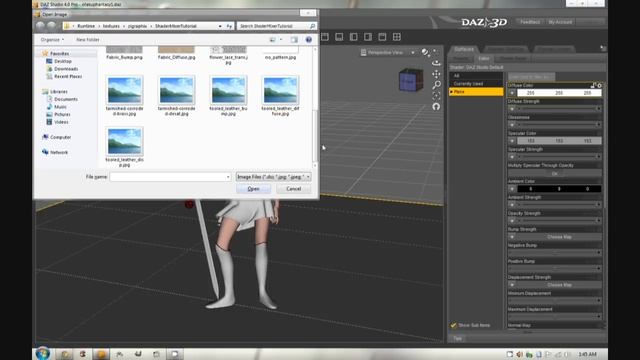Click Open in the dialog
Viewport: 640px width, 360px height.
coord(253,189)
